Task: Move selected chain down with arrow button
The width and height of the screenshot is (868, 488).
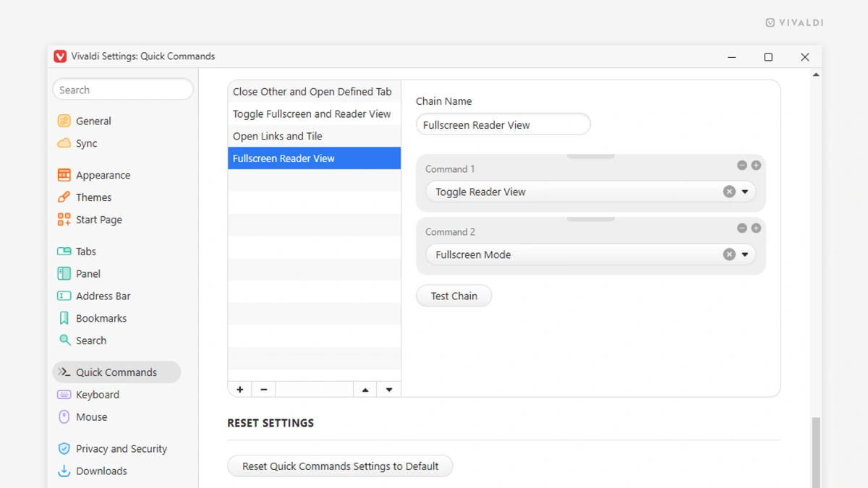Action: pos(388,389)
